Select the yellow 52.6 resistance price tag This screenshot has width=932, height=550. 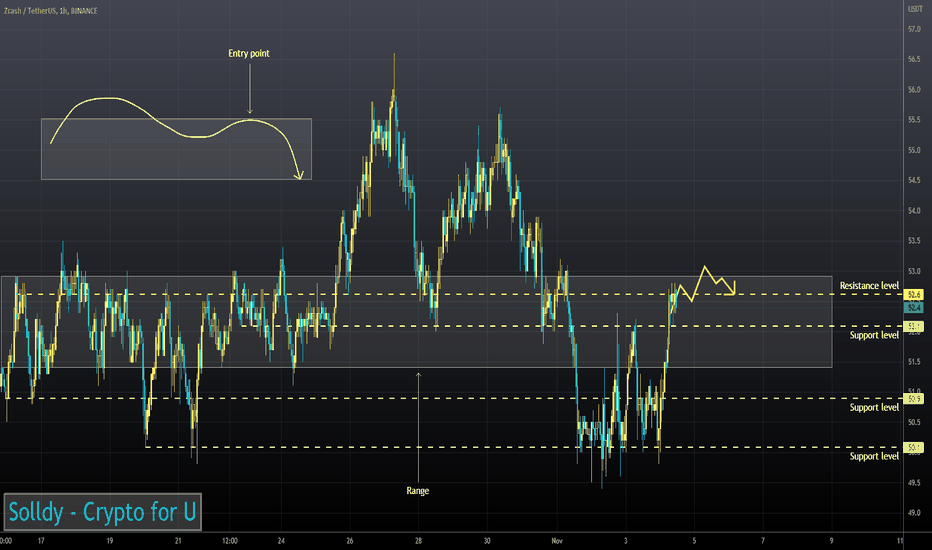(x=914, y=295)
